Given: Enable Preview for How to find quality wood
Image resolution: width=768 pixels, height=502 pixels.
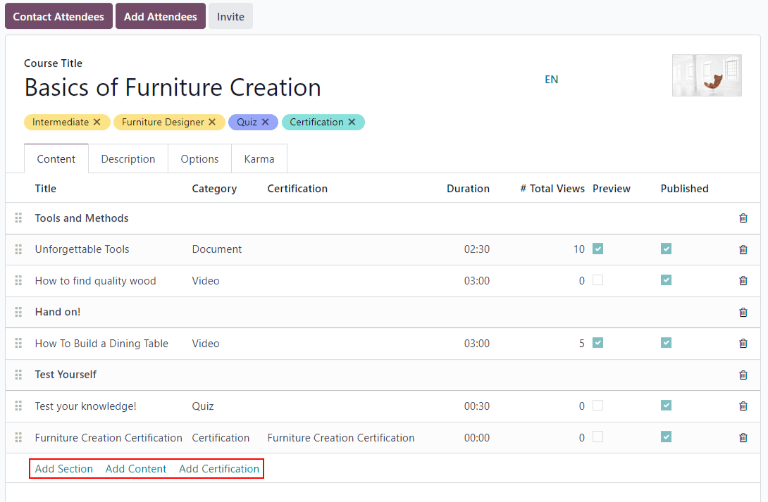Looking at the screenshot, I should click(x=598, y=281).
